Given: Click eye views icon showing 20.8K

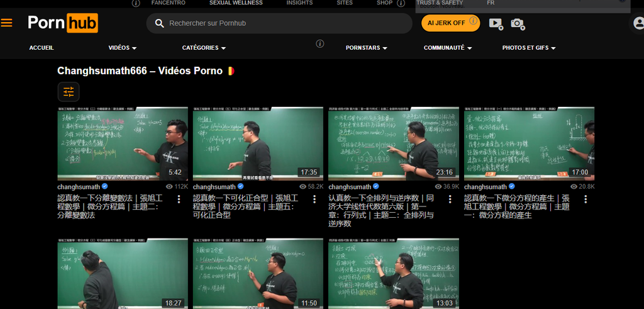Looking at the screenshot, I should pos(574,186).
